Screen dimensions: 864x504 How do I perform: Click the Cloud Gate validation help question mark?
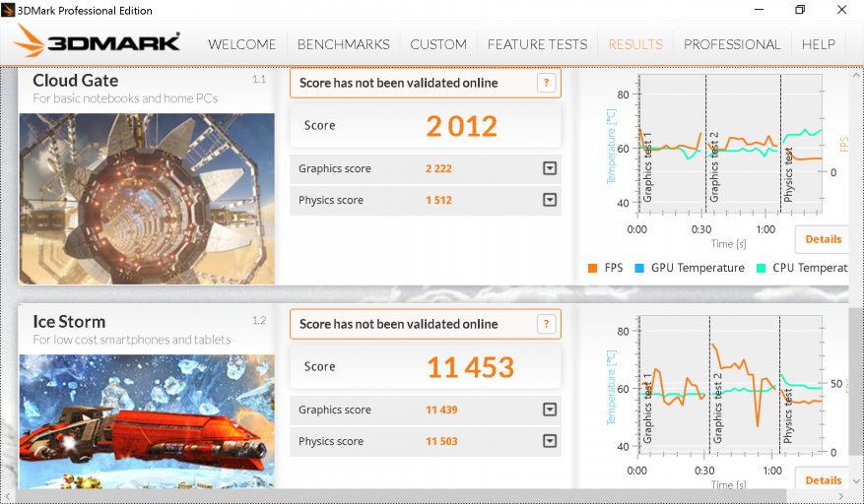click(x=546, y=83)
